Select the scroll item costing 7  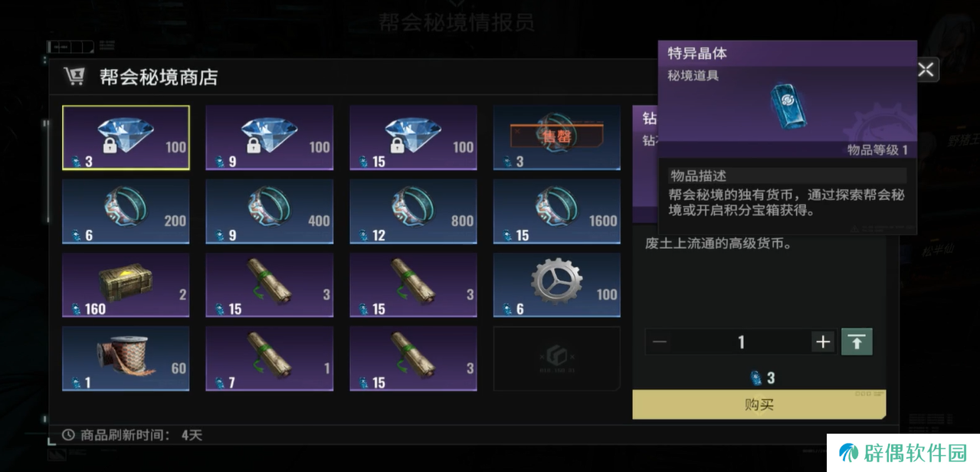pyautogui.click(x=270, y=359)
